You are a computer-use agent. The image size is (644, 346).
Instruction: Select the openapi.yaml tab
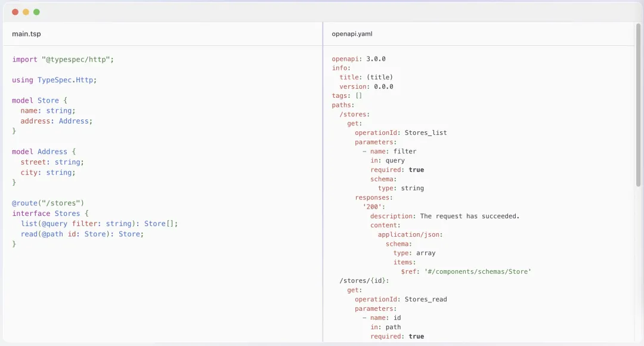pos(352,34)
